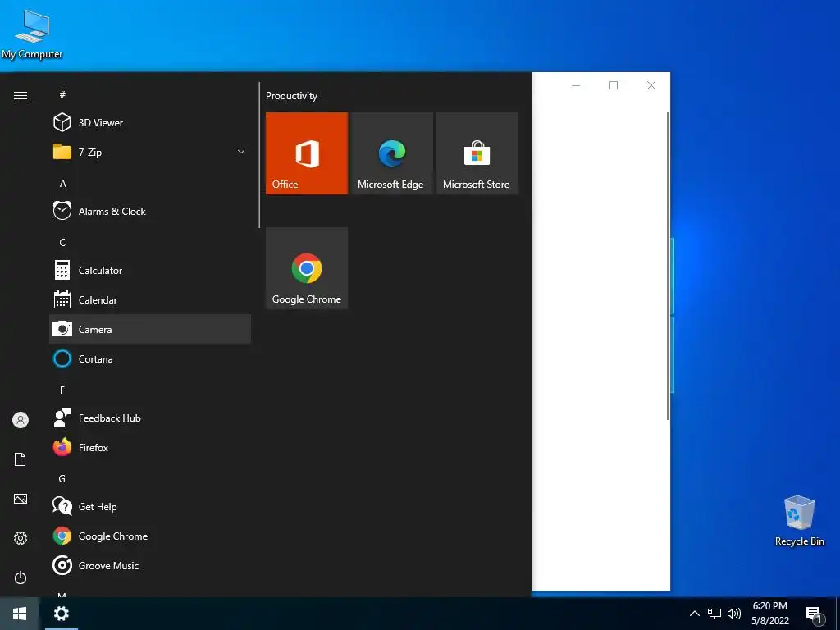The image size is (840, 630).
Task: Launch Alarms & Clock app
Action: point(150,211)
